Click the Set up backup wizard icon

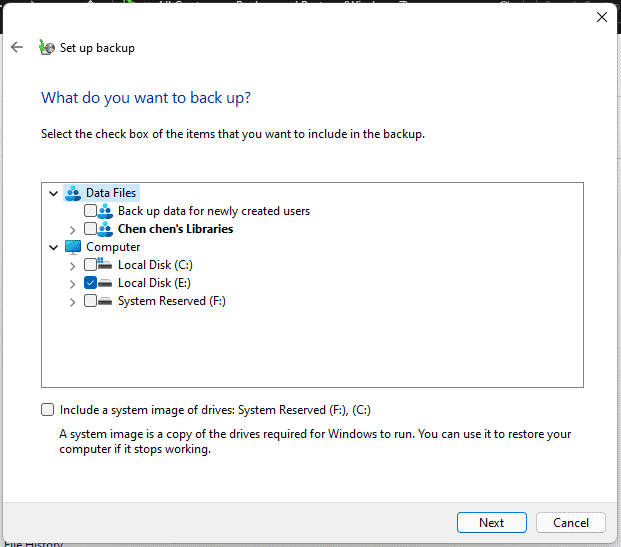point(45,47)
